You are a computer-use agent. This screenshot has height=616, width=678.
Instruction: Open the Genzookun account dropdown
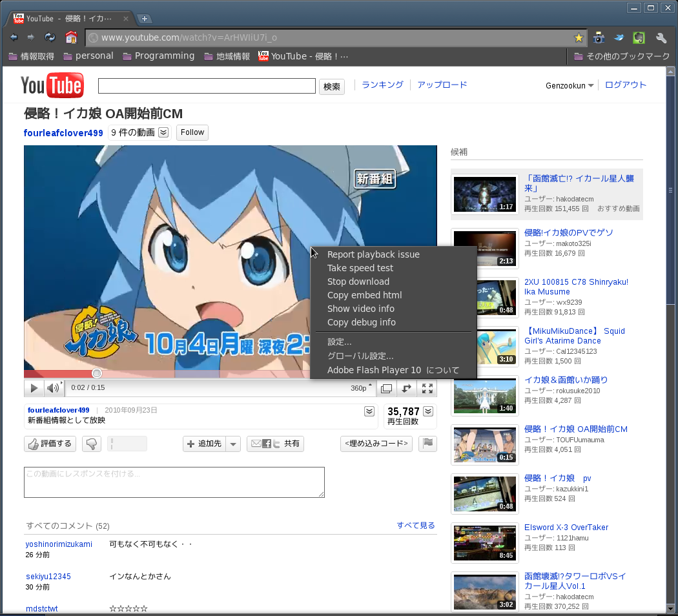click(570, 86)
